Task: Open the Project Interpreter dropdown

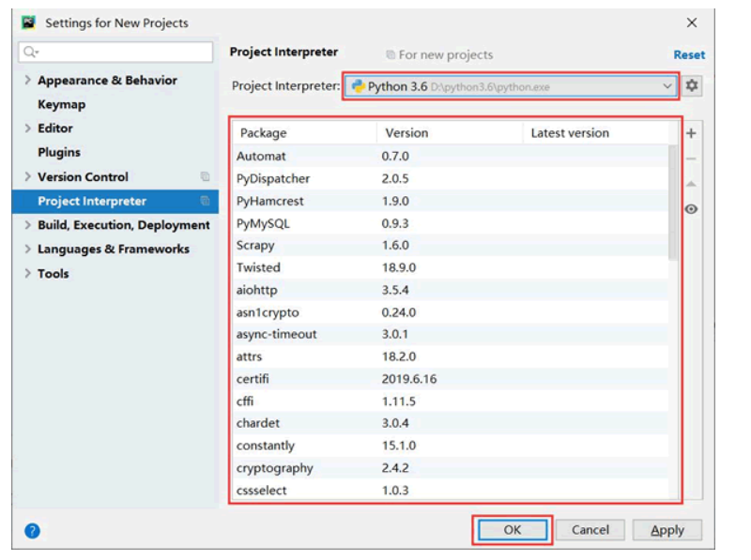Action: pos(511,86)
